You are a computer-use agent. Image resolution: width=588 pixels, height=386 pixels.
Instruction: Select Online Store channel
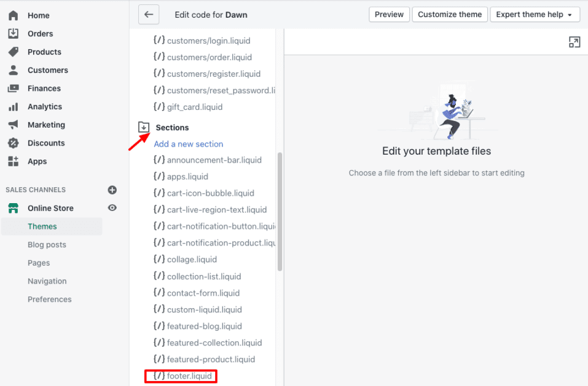click(x=50, y=208)
